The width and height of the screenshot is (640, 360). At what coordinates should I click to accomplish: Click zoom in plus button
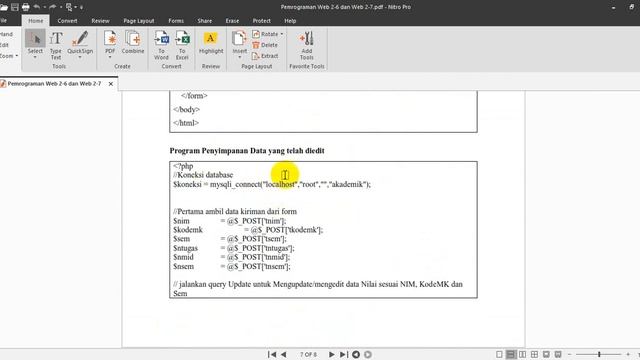tap(628, 354)
